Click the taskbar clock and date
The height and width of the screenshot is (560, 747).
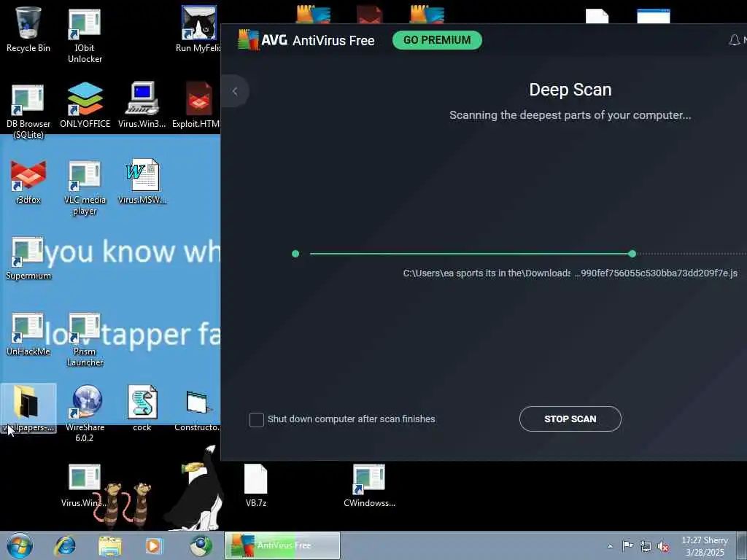pos(705,546)
